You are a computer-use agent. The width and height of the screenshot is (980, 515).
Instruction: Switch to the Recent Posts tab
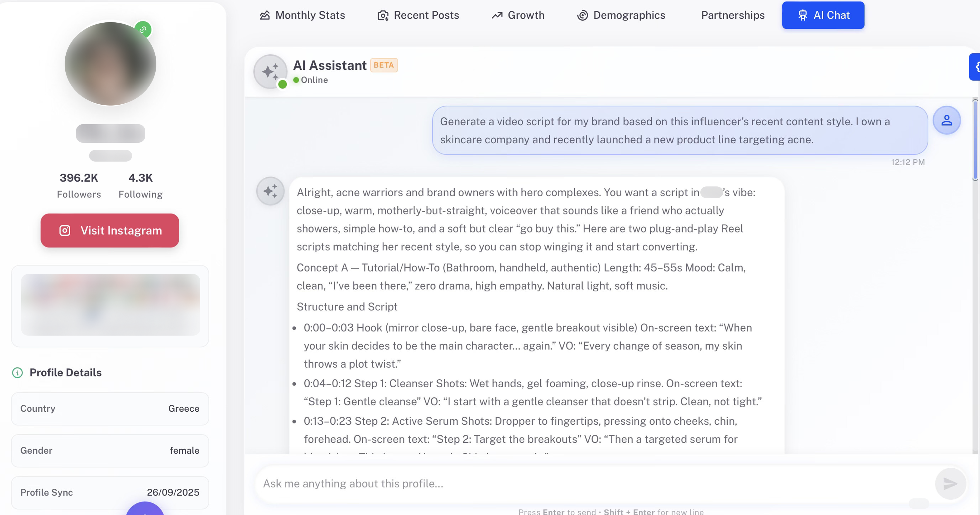pyautogui.click(x=418, y=15)
